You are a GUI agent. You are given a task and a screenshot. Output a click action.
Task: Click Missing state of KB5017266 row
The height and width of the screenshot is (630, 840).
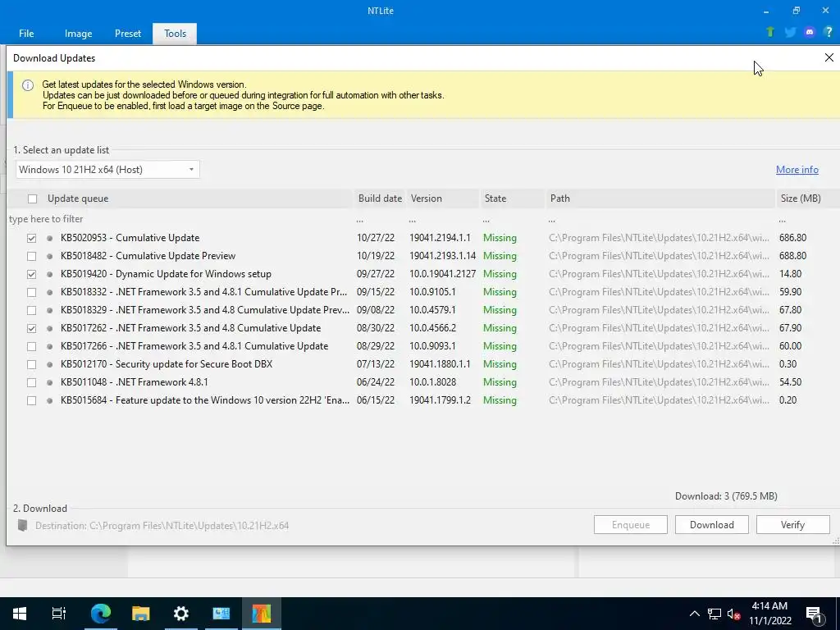click(500, 346)
